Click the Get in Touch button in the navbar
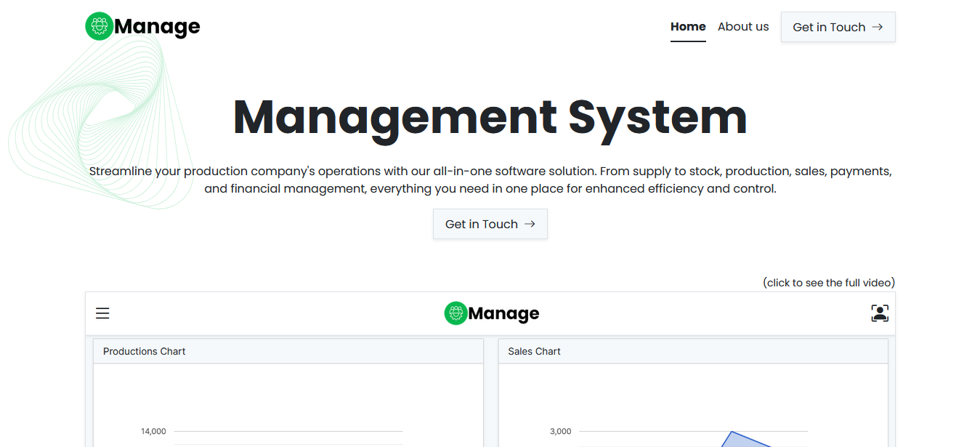980x447 pixels. [838, 27]
